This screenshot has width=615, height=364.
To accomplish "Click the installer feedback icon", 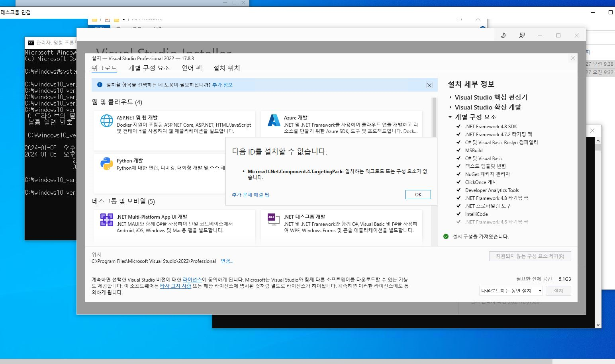I will [x=521, y=35].
